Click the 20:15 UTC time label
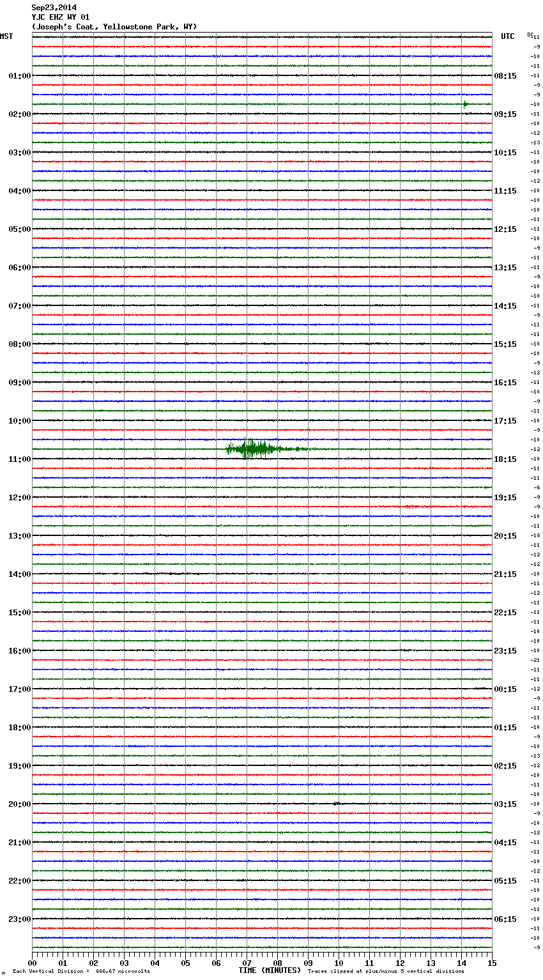The image size is (543, 980). click(x=505, y=536)
